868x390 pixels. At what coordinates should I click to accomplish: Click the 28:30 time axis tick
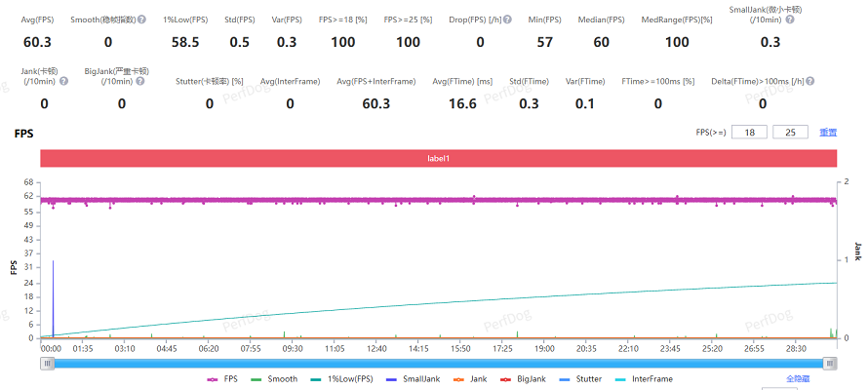coord(797,349)
